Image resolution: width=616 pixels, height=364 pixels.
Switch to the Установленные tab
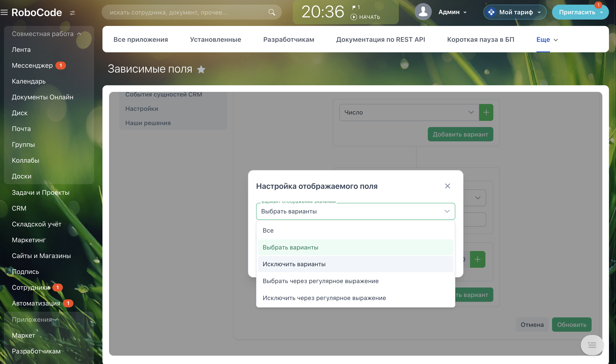(x=215, y=40)
